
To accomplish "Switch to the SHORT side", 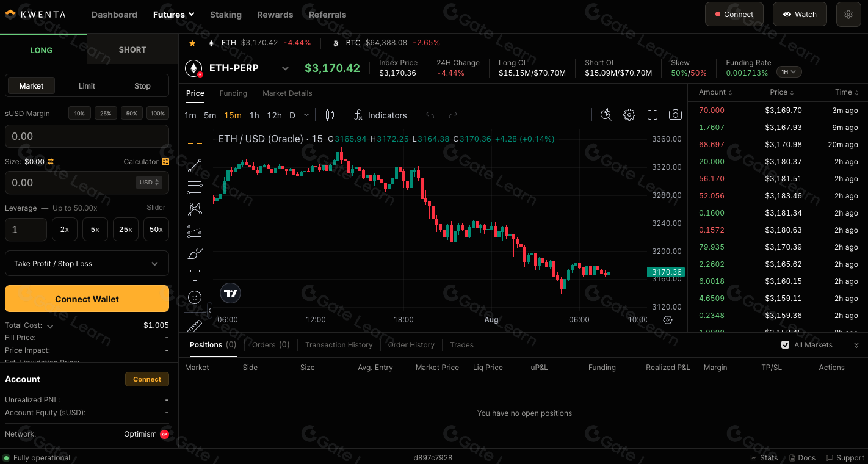I will click(x=132, y=49).
